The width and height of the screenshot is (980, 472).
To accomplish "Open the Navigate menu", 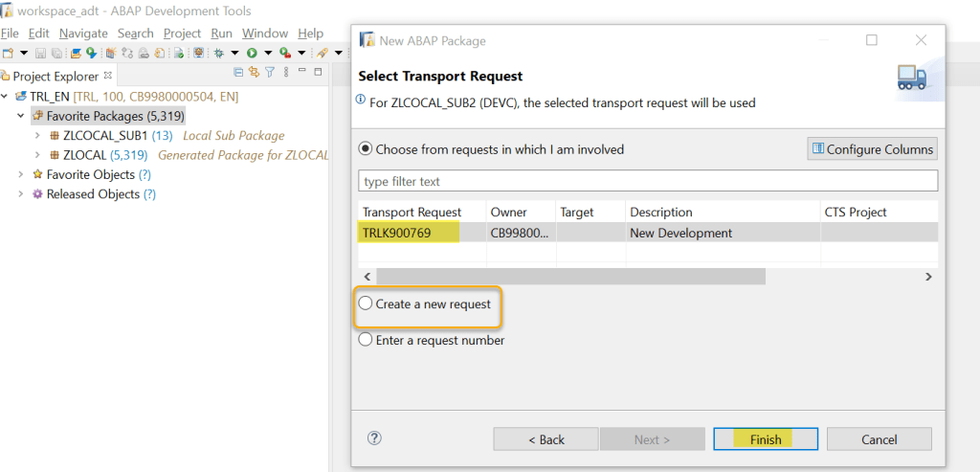I will click(83, 33).
